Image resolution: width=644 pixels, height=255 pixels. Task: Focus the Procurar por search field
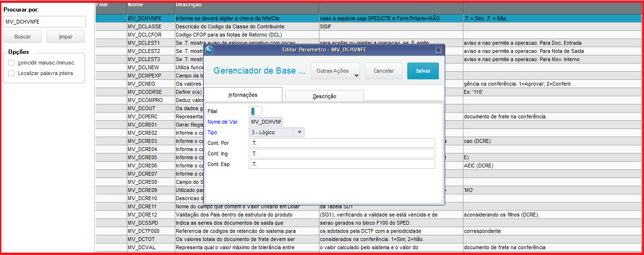44,22
